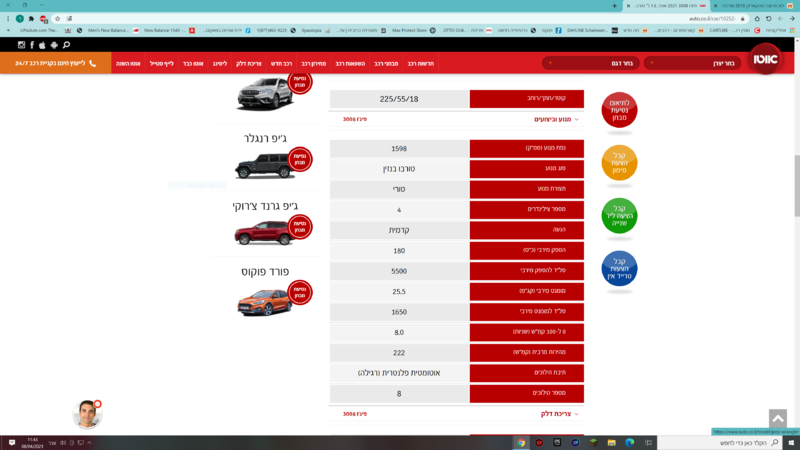This screenshot has height=450, width=800.
Task: Open צריכת דלק item in red navigation bar
Action: tap(249, 63)
